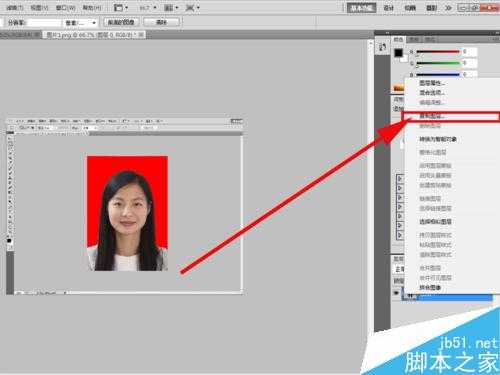Toggle the eye visibility of selected layer

pos(396,293)
